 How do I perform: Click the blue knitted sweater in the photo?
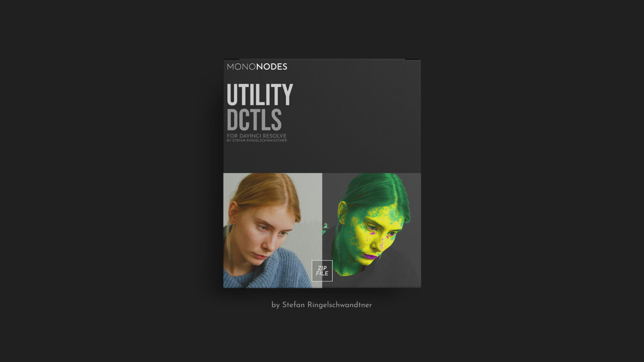[x=265, y=271]
